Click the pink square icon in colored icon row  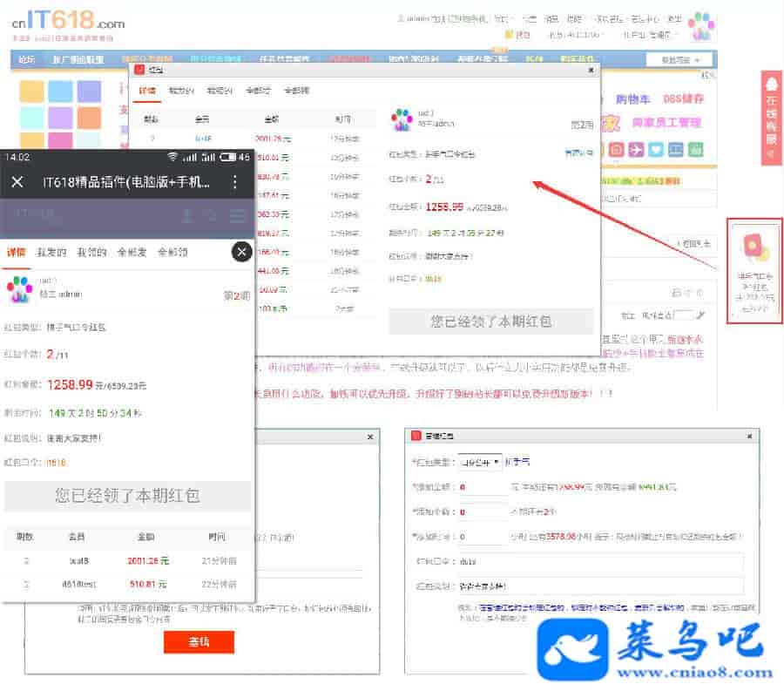point(617,150)
